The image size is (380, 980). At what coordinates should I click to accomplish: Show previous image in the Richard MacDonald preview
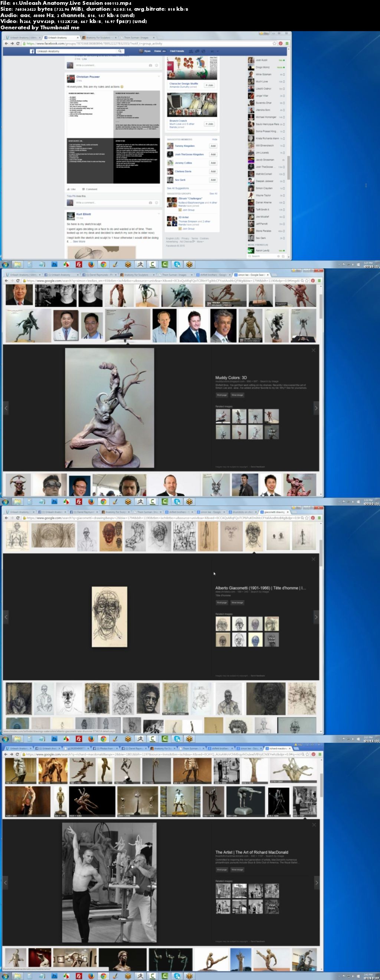tap(5, 882)
